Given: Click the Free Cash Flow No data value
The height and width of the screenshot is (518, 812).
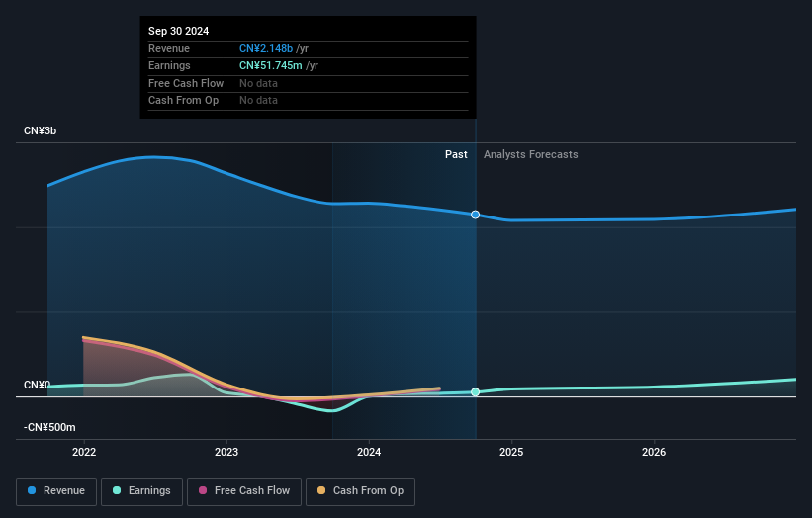Looking at the screenshot, I should point(258,83).
